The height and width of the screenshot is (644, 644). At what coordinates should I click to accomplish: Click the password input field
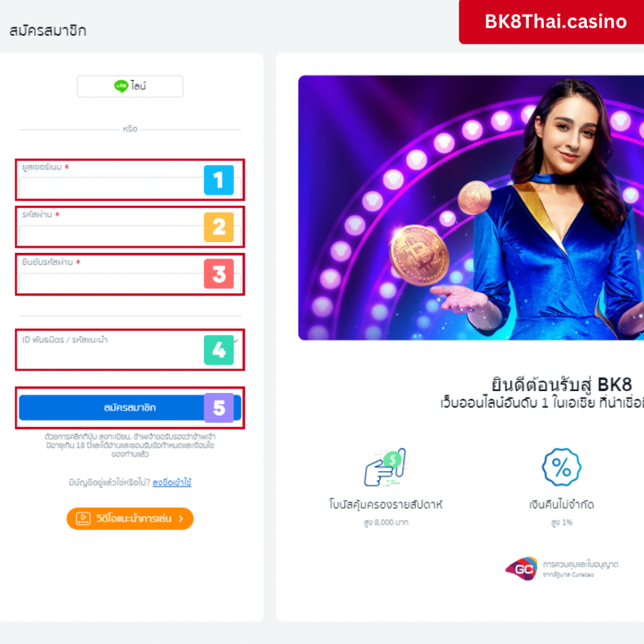[130, 235]
